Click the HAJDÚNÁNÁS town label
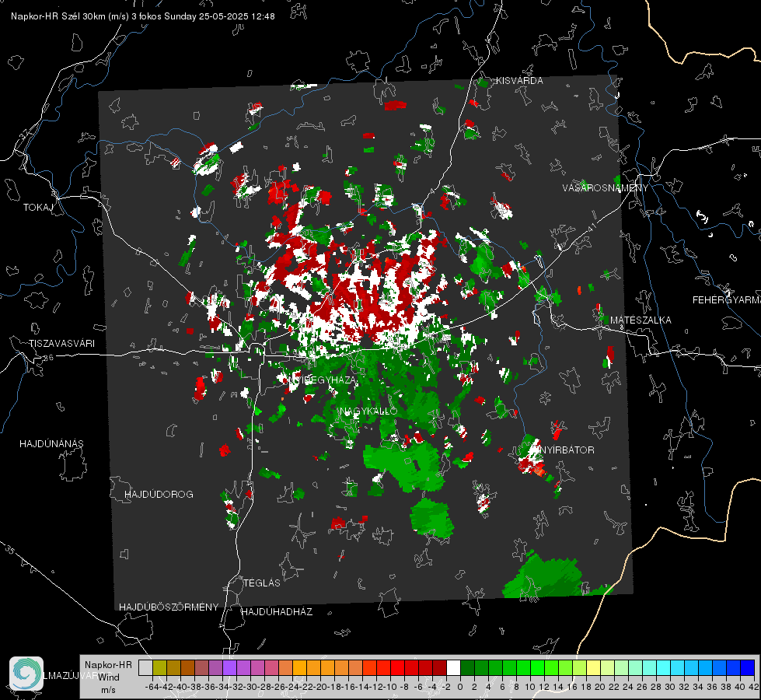The image size is (761, 700). pyautogui.click(x=51, y=444)
